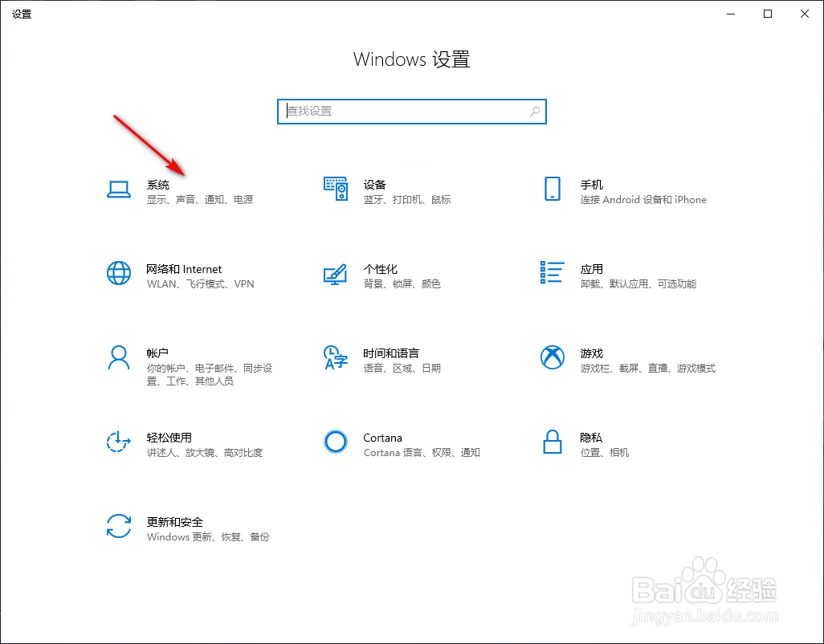
Task: Open the 隐私 settings category
Action: click(x=592, y=438)
